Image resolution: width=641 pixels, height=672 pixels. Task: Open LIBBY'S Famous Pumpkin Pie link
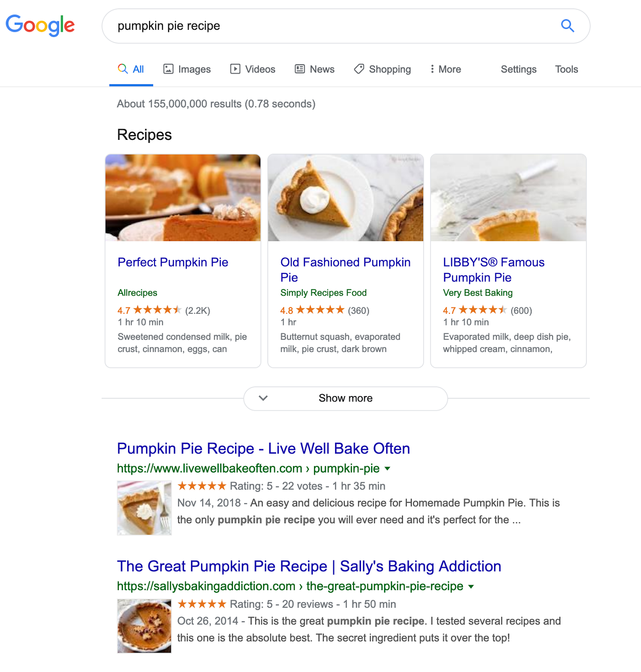494,270
